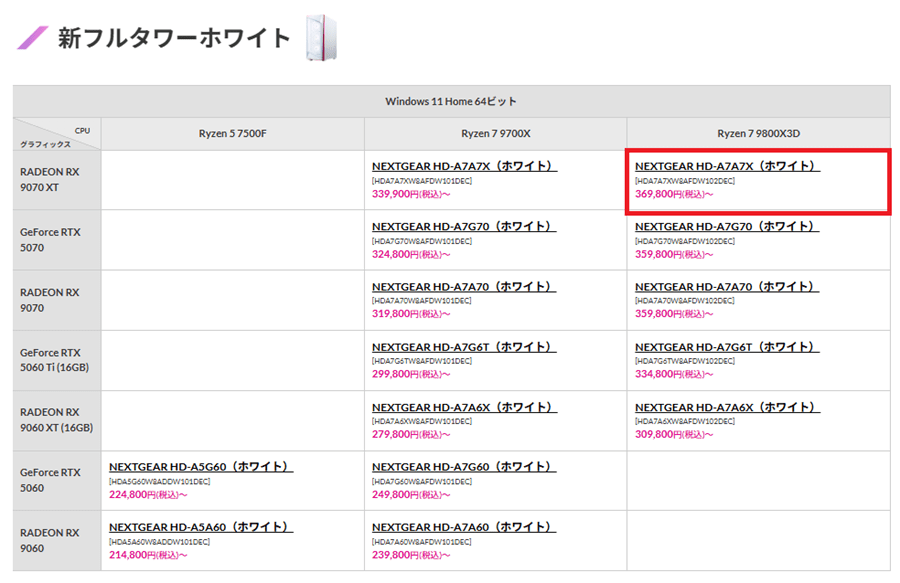Open the NEXTGEAR HD-A7G60 white model link
Viewport: 900px width, 583px height.
click(464, 467)
